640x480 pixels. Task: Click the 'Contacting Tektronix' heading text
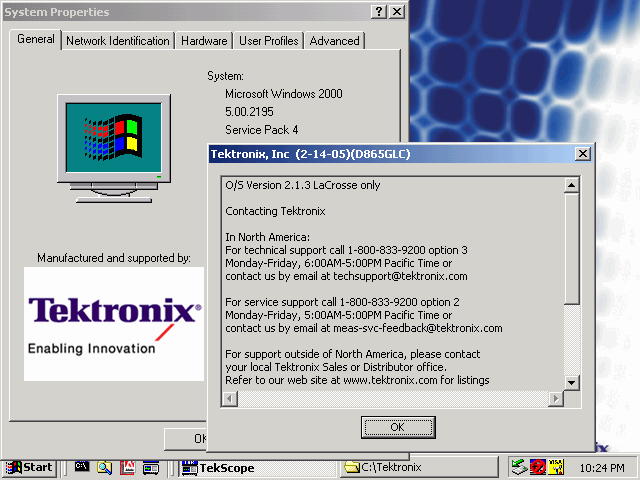[275, 211]
